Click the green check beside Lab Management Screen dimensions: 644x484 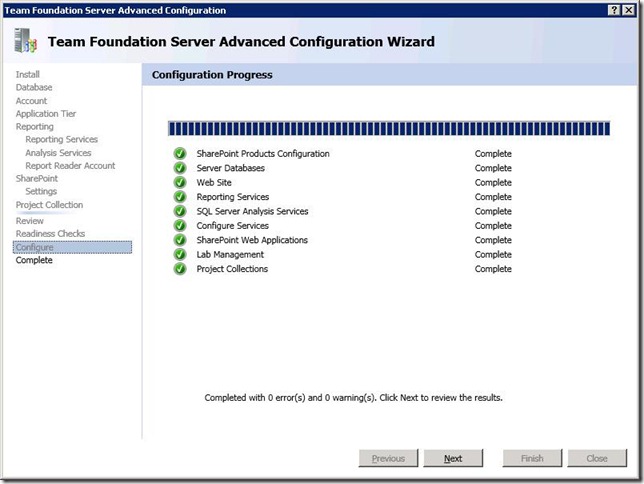180,254
